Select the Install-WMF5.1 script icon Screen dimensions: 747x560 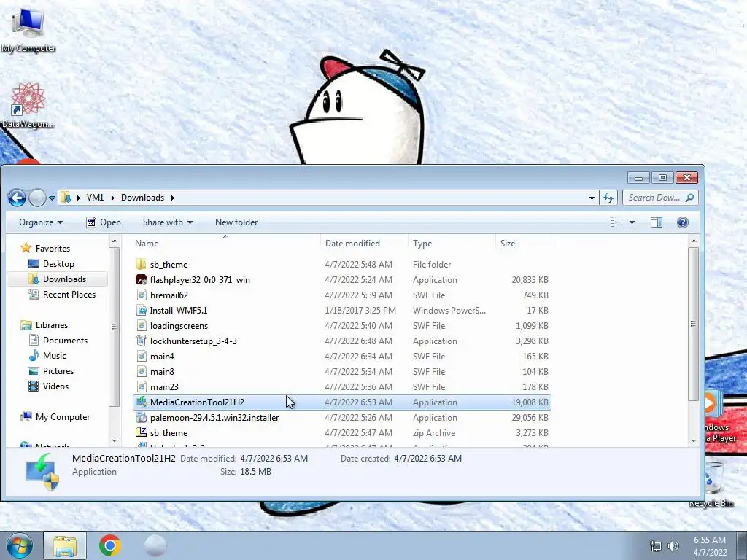(141, 311)
